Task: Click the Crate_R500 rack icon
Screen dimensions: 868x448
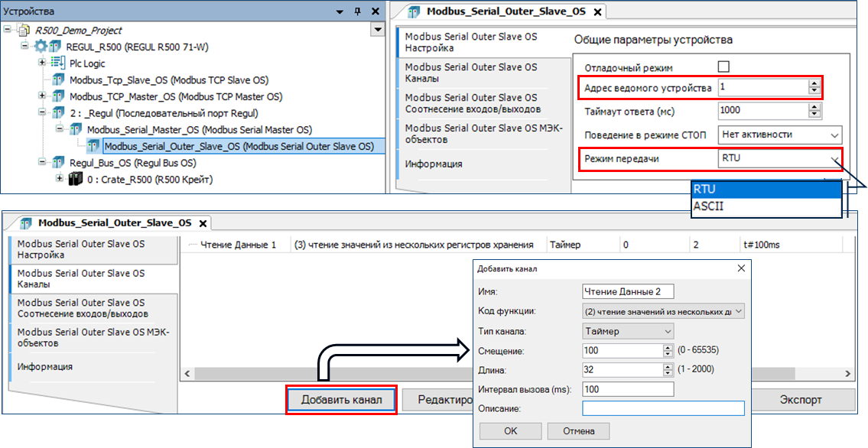Action: pos(76,180)
